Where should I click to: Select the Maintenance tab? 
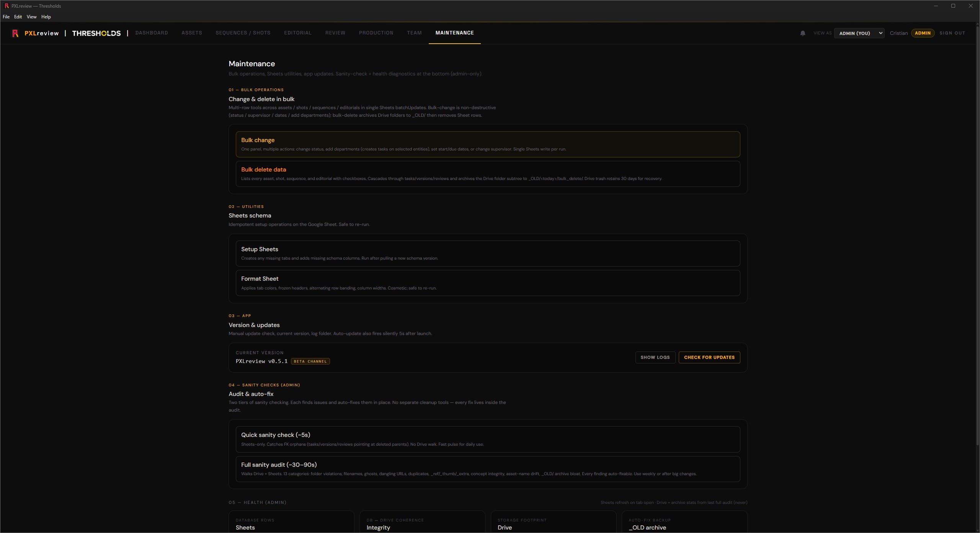click(455, 33)
